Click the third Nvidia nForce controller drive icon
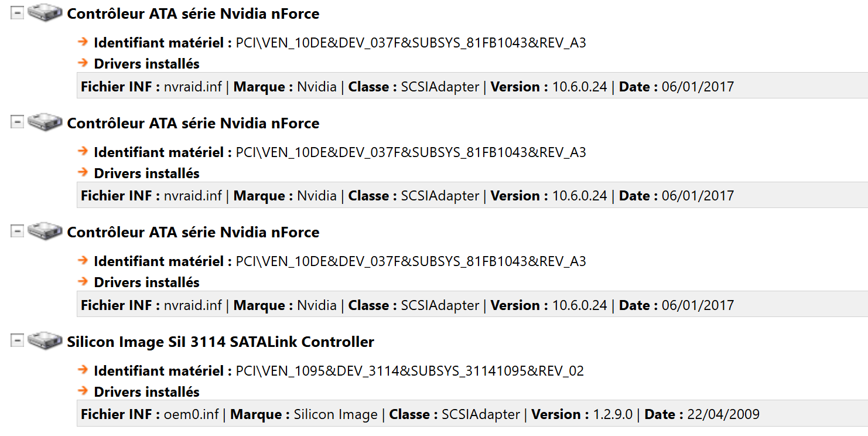The image size is (868, 436). [x=45, y=231]
